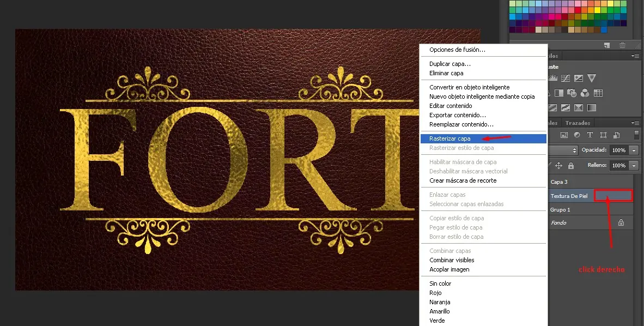Add a Vibrance adjustment layer
This screenshot has width=644, height=326.
592,78
